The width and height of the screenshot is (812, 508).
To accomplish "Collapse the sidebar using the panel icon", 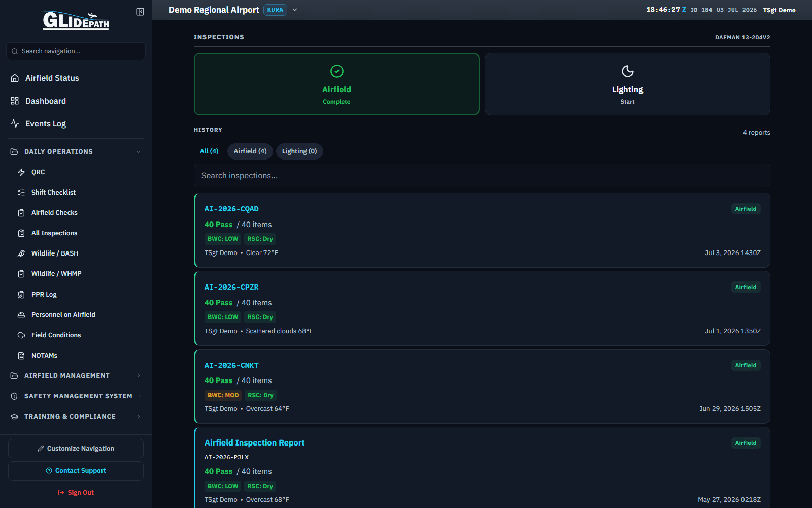I will point(140,12).
